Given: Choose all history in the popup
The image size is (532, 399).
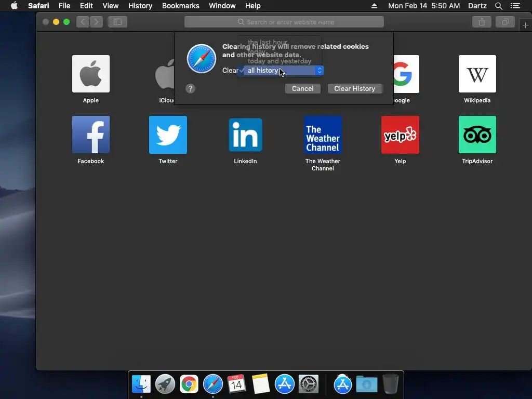Looking at the screenshot, I should 262,70.
